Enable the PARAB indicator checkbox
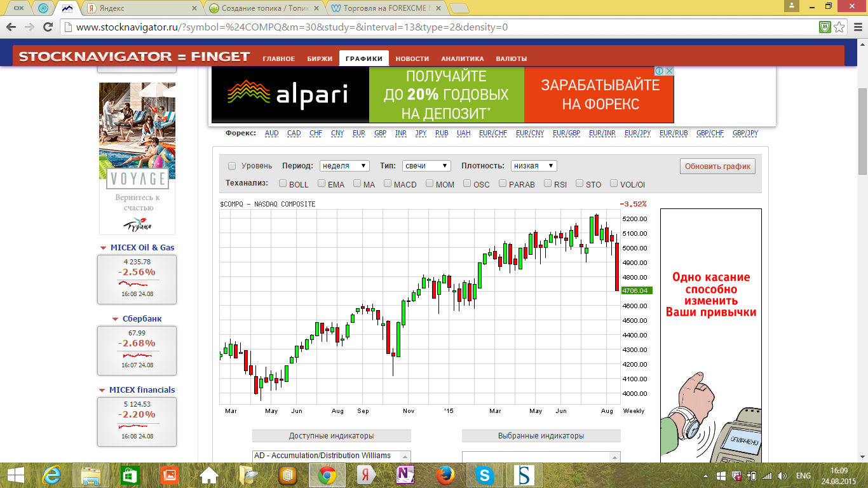868x488 pixels. coord(503,184)
